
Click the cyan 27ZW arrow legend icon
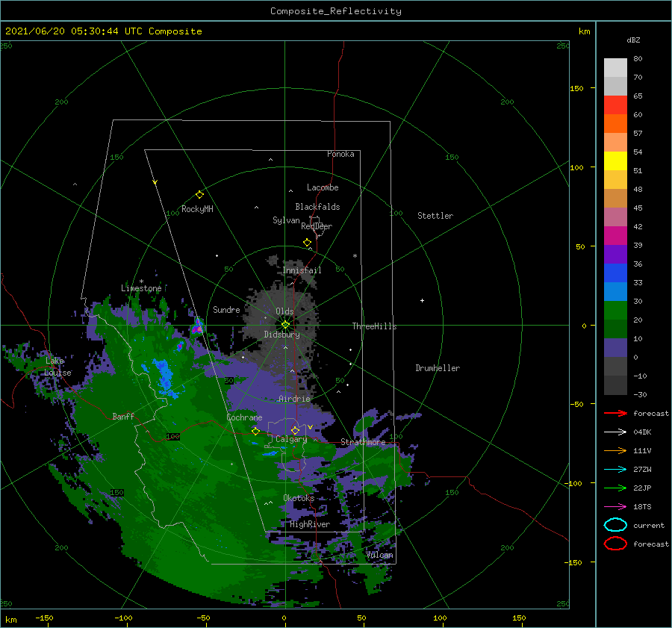(615, 470)
